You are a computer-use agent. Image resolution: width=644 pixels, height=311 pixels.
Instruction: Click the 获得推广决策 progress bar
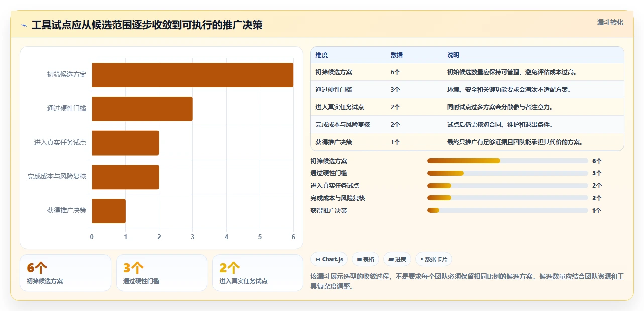pyautogui.click(x=507, y=211)
